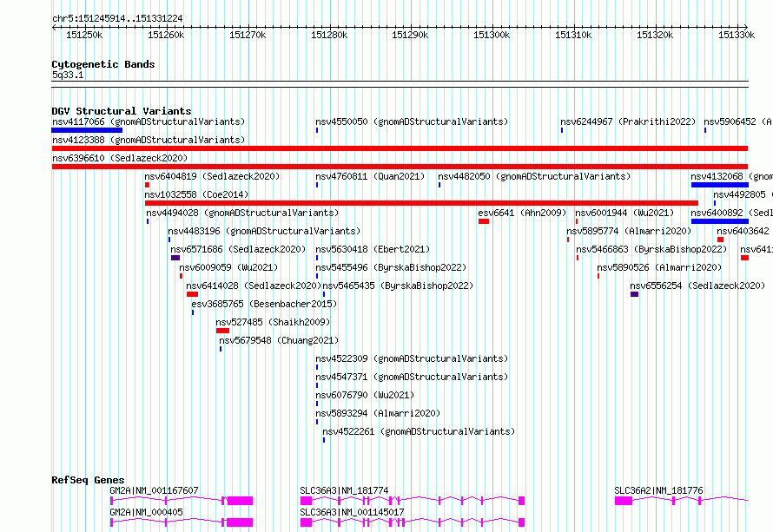Click nsv6571686 (Sedlazeck2020) label

point(238,249)
